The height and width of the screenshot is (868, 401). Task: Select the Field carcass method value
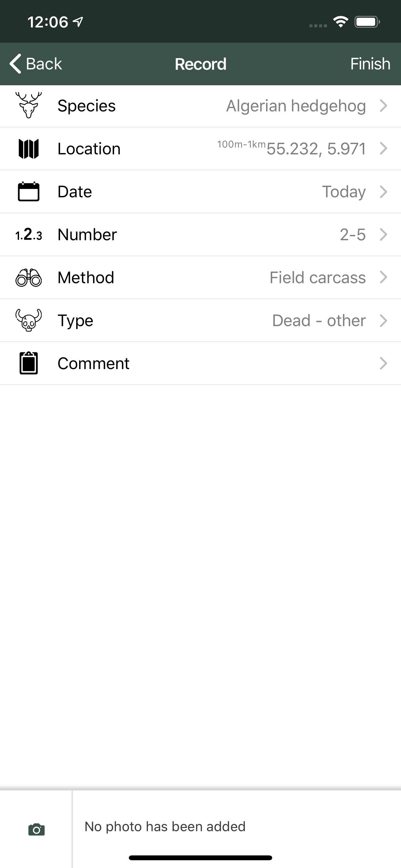tap(317, 278)
